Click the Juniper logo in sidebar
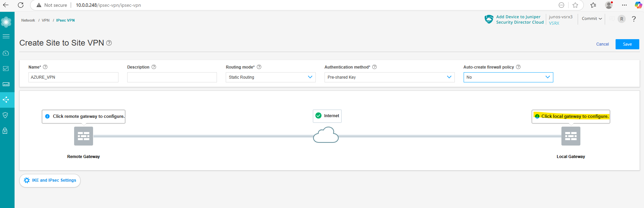 click(6, 22)
